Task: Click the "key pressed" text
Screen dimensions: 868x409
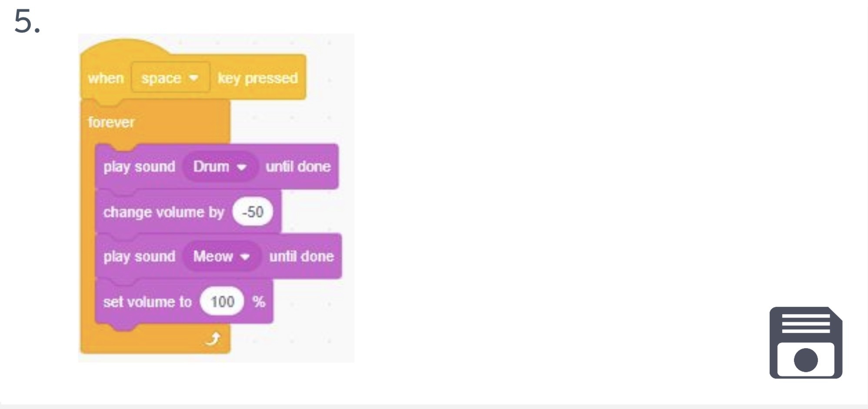Action: pyautogui.click(x=257, y=78)
